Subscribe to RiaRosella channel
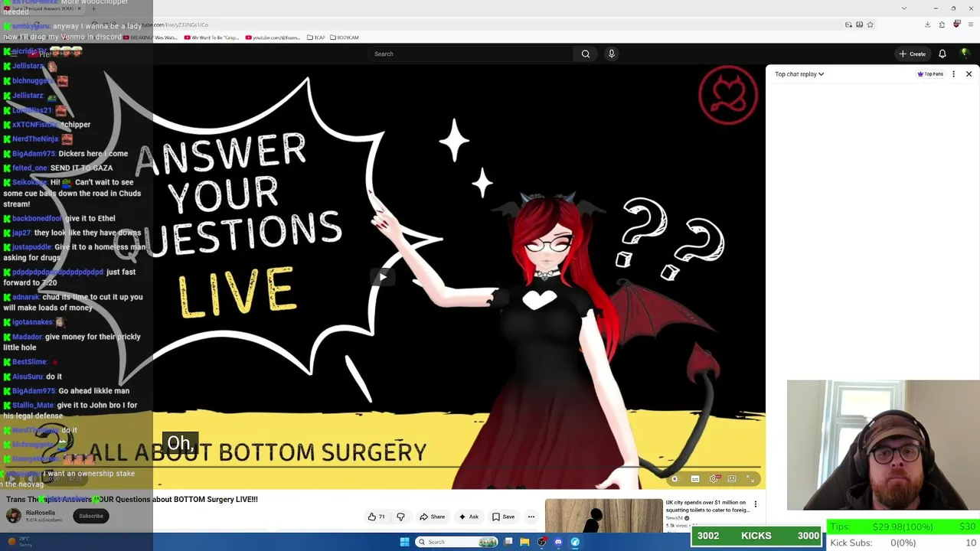Image resolution: width=980 pixels, height=551 pixels. (x=91, y=516)
